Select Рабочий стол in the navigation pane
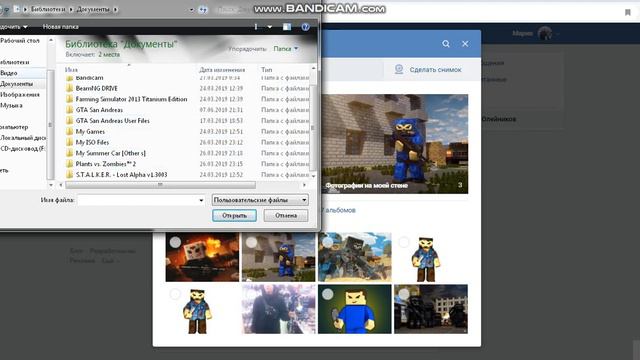Screen dimensions: 640x360 tap(20, 41)
